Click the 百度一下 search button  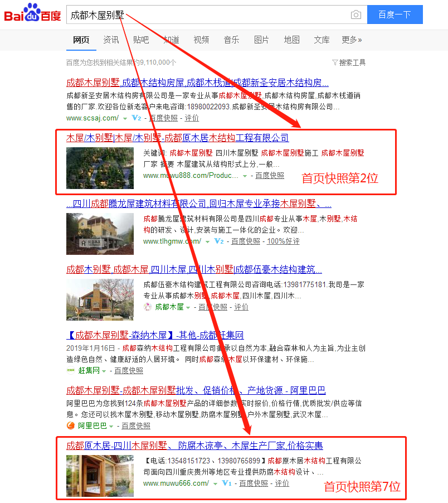click(395, 15)
